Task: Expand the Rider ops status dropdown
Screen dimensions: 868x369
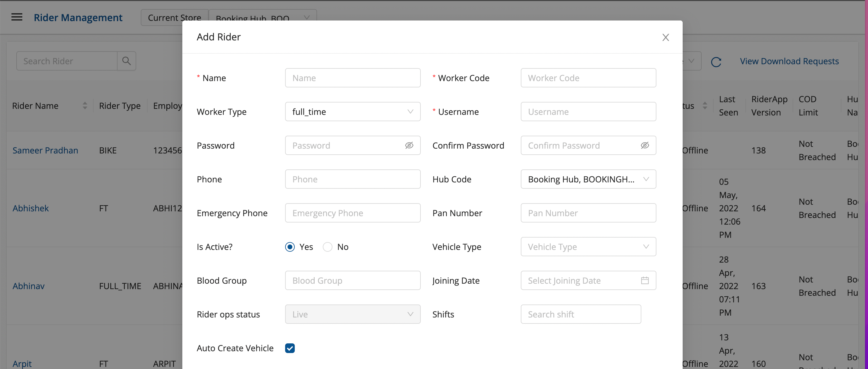Action: [x=352, y=314]
